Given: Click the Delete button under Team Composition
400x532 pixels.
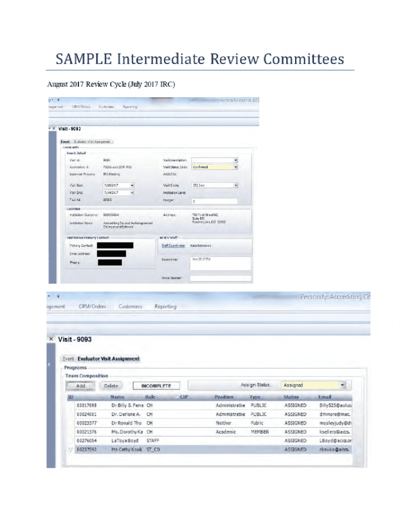Looking at the screenshot, I should click(x=111, y=386).
